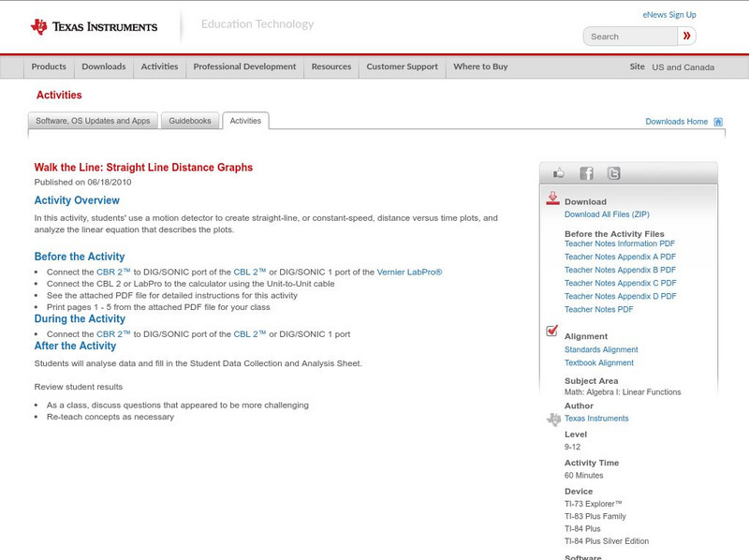
Task: Open the Customer Support menu
Action: (x=403, y=66)
